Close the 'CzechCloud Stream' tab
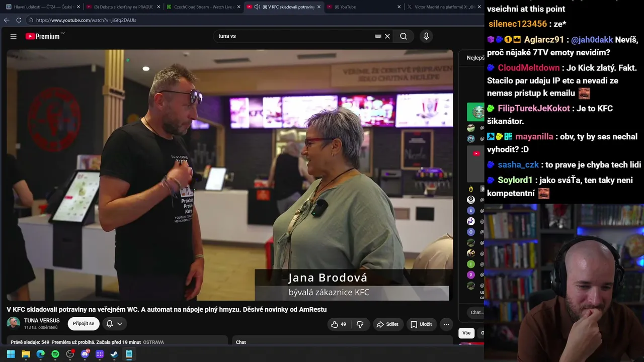Screen dimensions: 644x362 [x=238, y=7]
